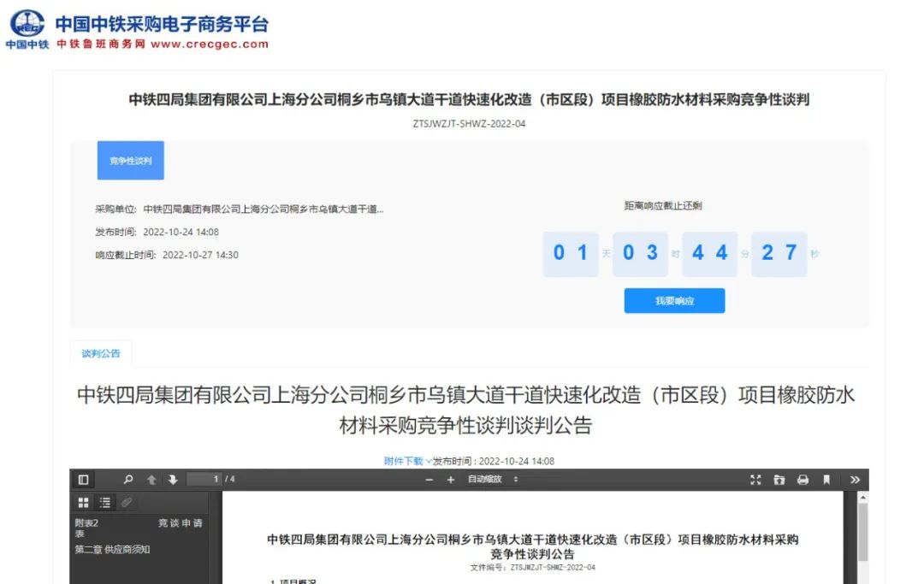Click the PDF bookmark current view icon

826,480
